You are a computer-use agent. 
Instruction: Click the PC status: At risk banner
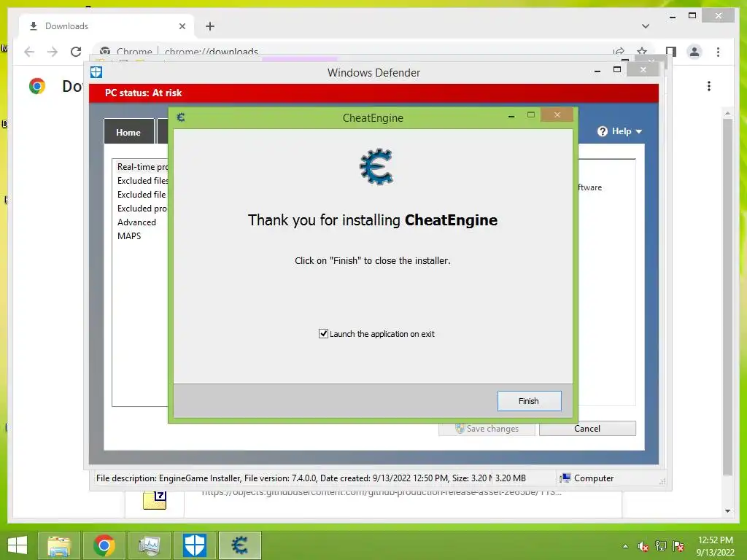374,93
